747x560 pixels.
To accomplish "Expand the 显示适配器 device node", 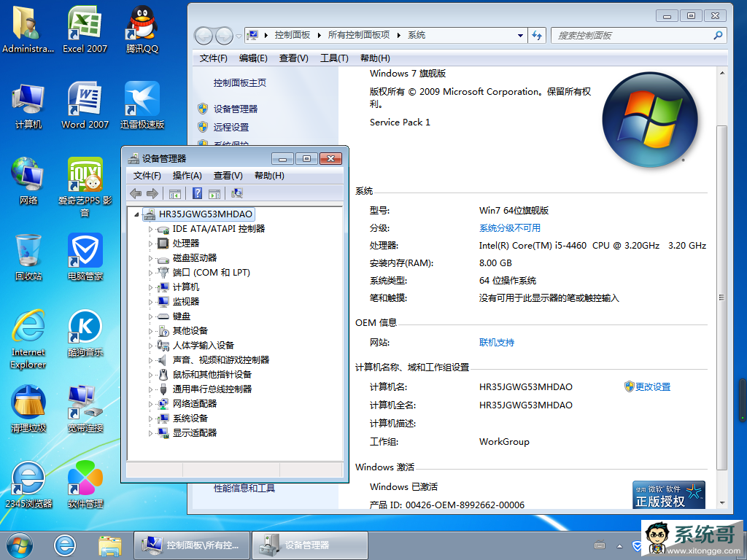I will (150, 433).
